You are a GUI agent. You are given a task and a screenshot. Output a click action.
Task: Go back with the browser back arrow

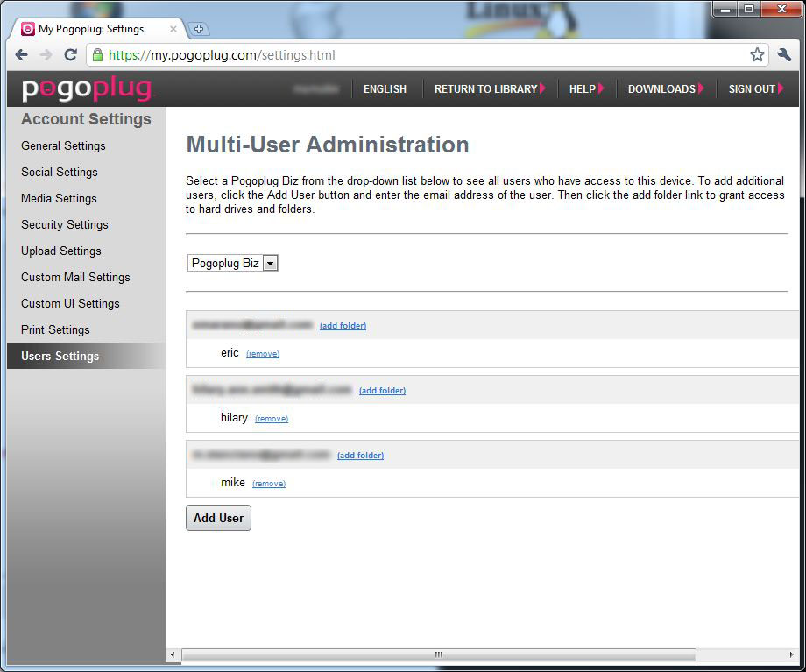pyautogui.click(x=22, y=54)
